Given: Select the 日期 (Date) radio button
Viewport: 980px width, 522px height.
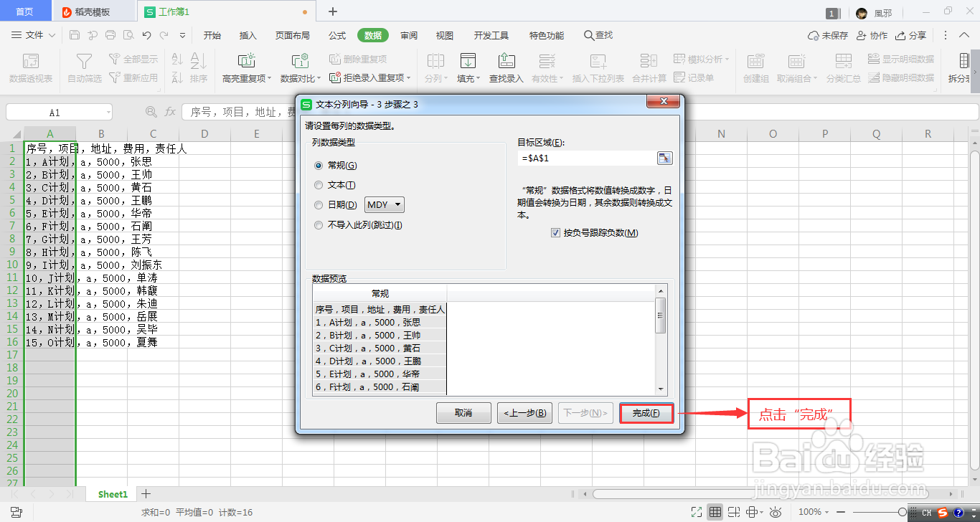Looking at the screenshot, I should (x=318, y=204).
